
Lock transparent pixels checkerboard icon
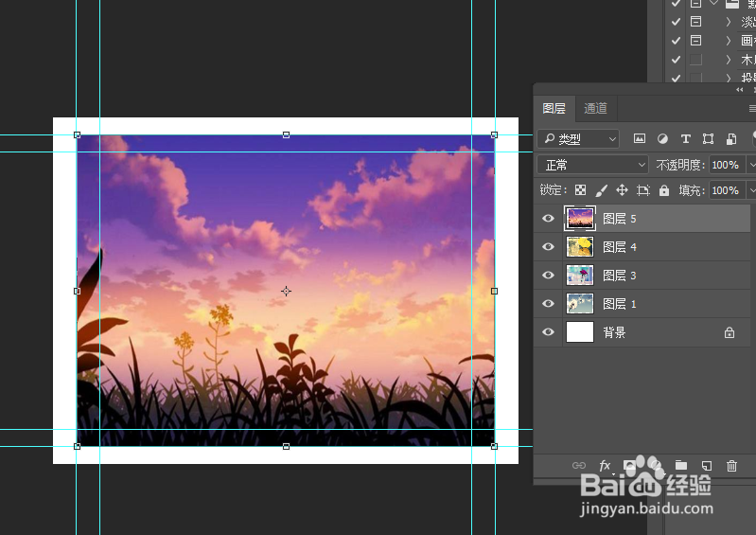581,190
